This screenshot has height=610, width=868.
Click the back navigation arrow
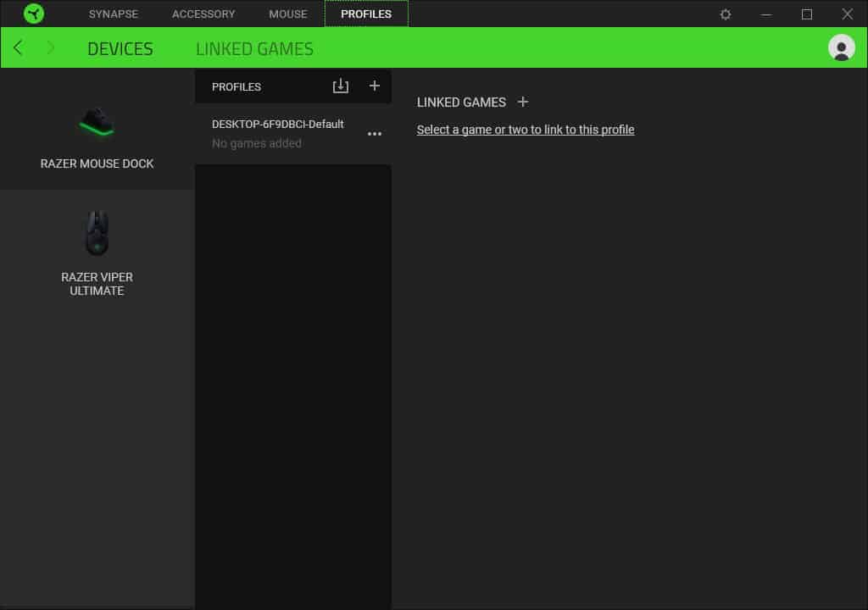pos(17,47)
